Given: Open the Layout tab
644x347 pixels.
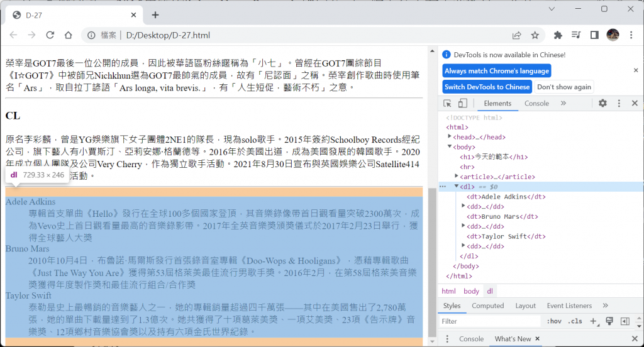Looking at the screenshot, I should [525, 306].
